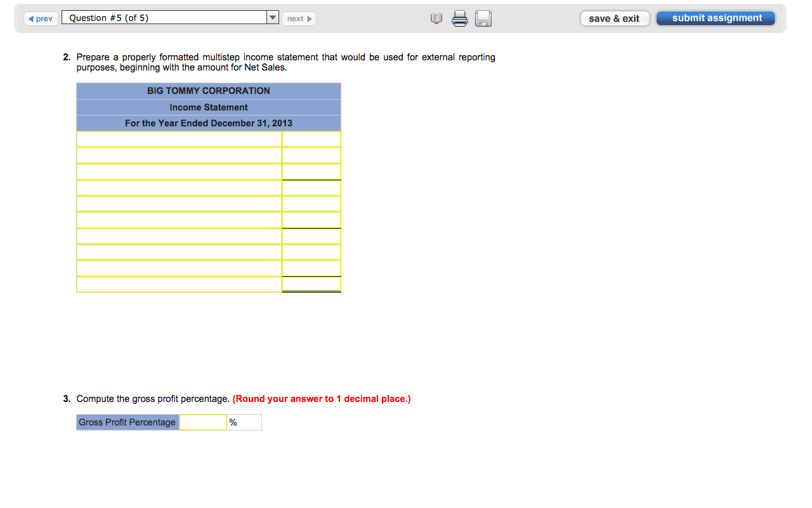
Task: Click the last row label field of statement
Action: pos(179,284)
